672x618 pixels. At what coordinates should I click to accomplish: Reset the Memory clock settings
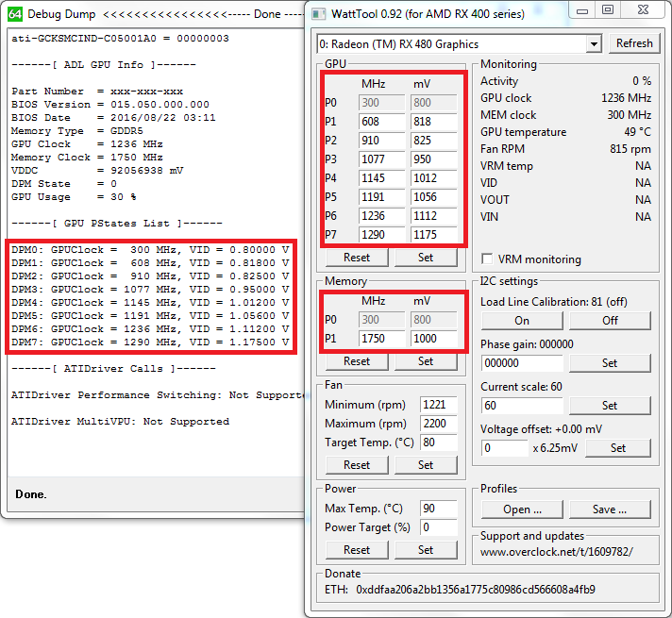[x=357, y=361]
